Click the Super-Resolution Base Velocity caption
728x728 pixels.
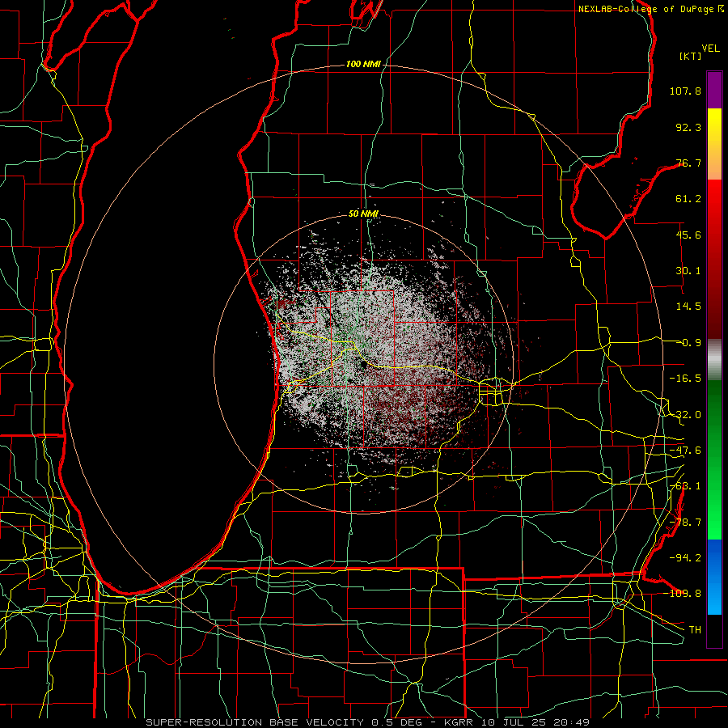[367, 722]
